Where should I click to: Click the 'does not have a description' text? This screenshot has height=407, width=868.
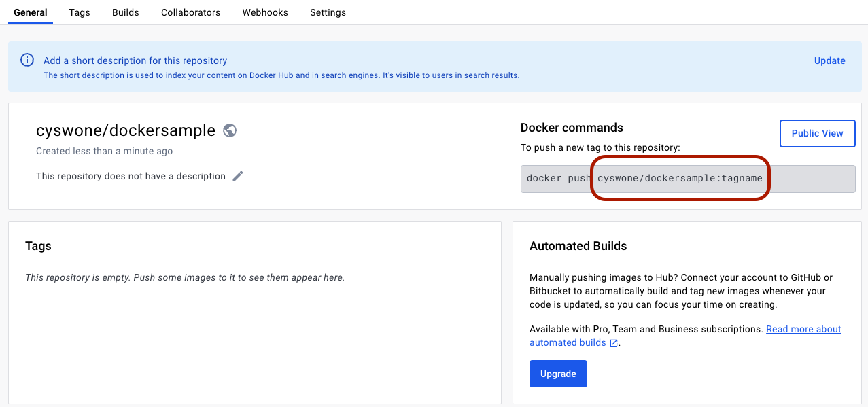131,176
